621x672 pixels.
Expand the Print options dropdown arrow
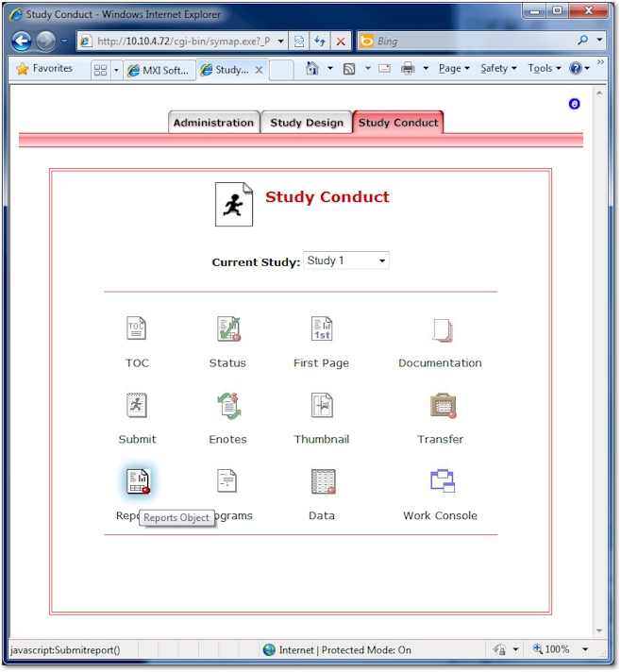point(426,68)
